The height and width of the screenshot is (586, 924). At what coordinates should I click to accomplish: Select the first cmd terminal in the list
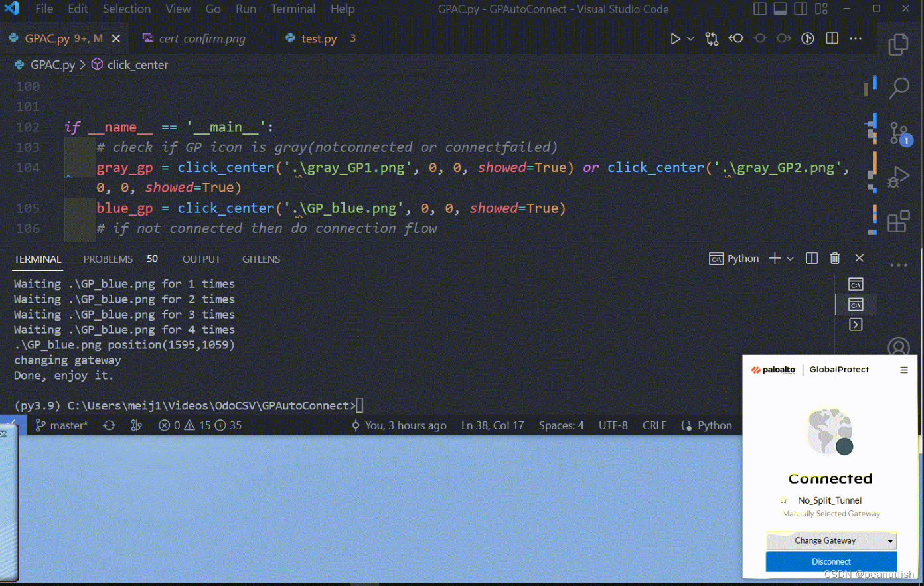856,284
